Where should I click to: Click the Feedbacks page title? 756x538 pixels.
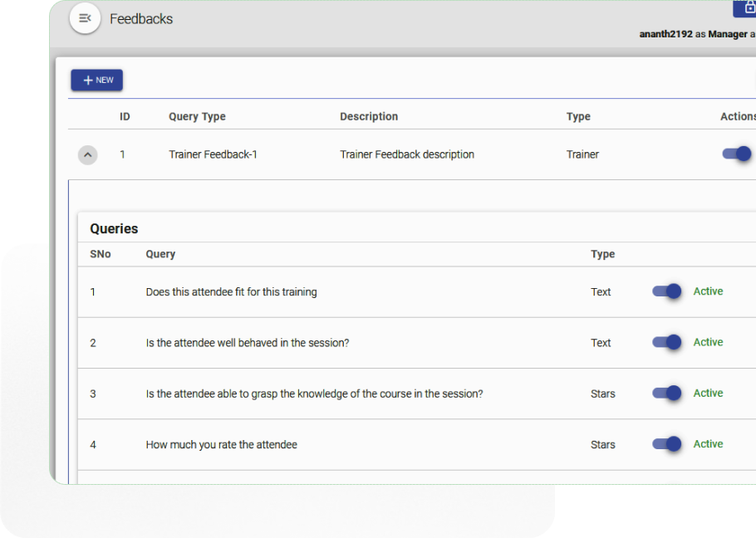[x=141, y=19]
